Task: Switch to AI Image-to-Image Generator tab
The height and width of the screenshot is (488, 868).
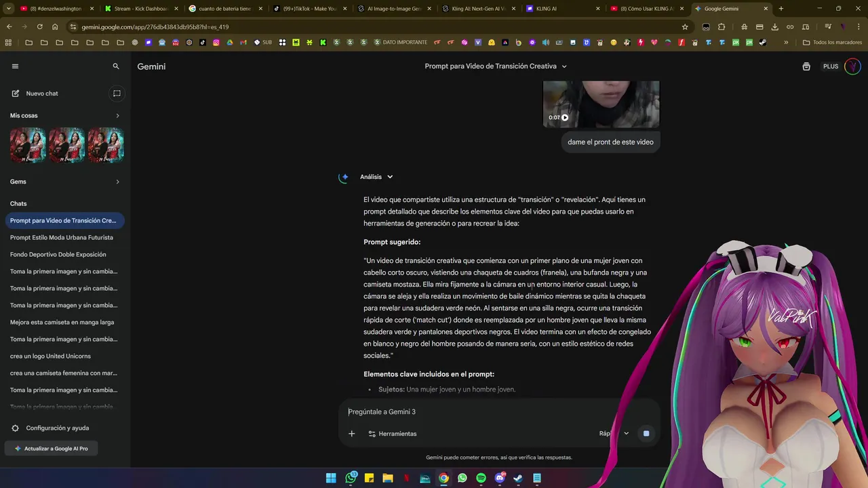Action: 393,9
